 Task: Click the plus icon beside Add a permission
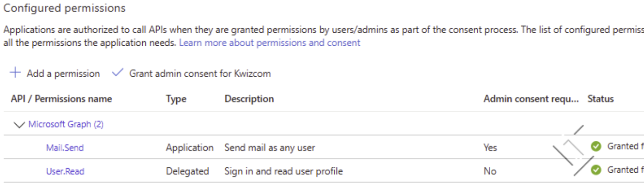[x=15, y=73]
